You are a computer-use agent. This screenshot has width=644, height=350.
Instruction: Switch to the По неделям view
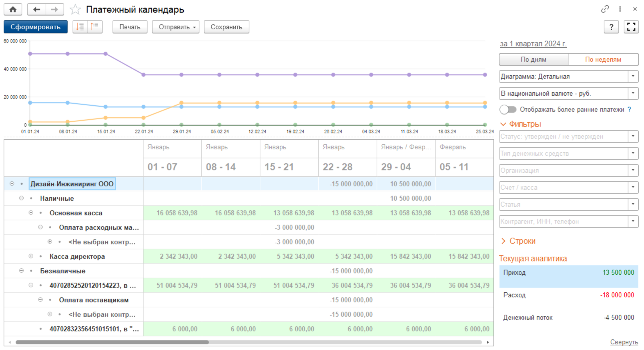coord(603,60)
